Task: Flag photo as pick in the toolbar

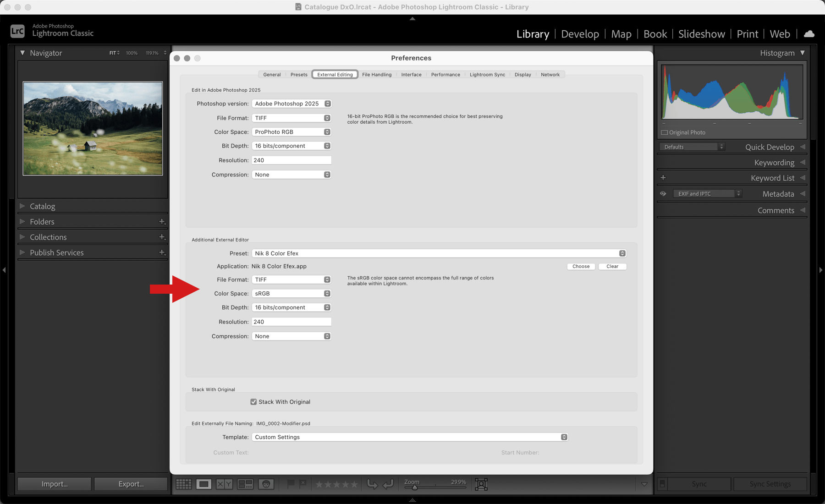Action: [291, 483]
